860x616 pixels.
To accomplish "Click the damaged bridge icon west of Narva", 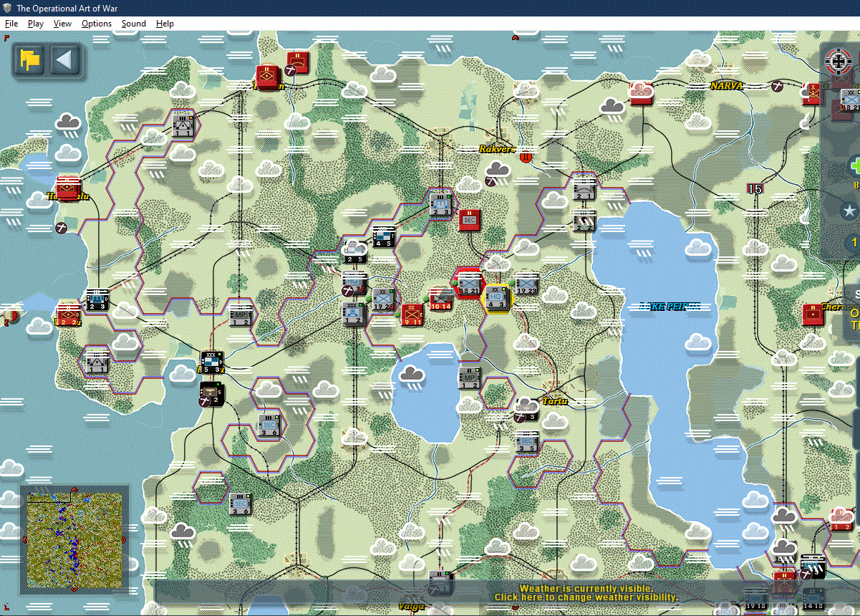I will pos(778,86).
